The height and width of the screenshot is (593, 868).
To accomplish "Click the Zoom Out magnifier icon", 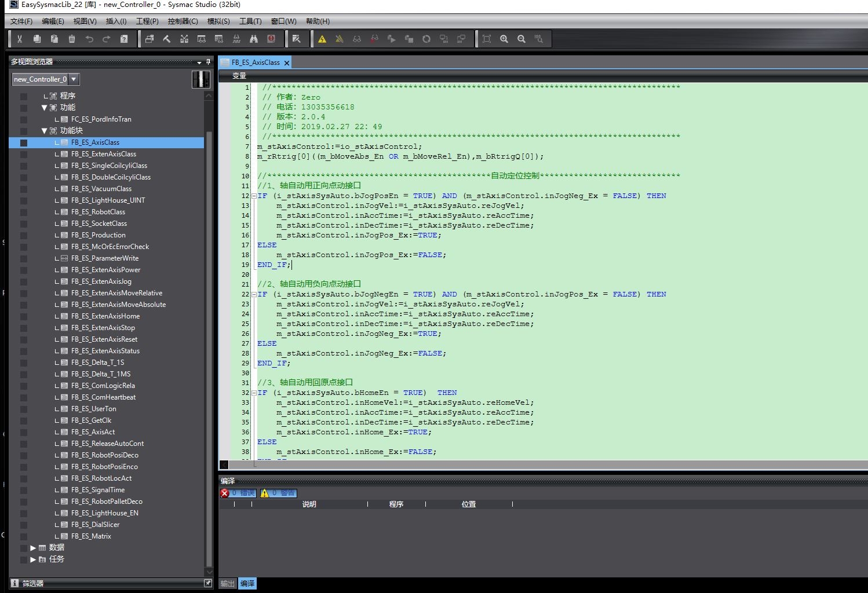I will point(521,39).
